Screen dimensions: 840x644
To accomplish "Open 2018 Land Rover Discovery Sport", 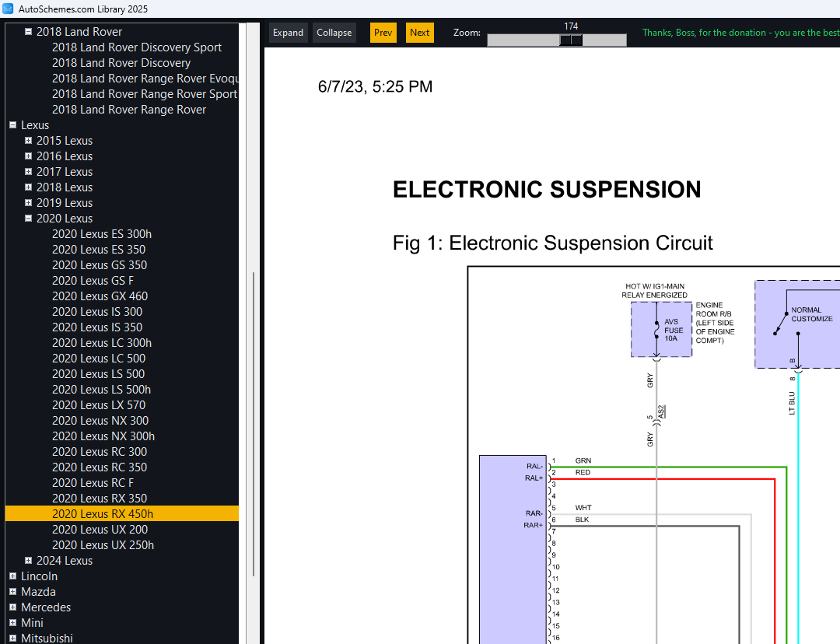I will pos(137,47).
